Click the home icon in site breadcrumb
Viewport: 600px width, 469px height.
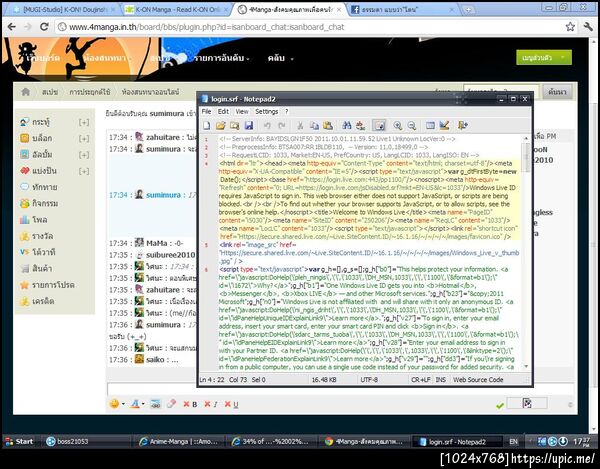point(26,92)
